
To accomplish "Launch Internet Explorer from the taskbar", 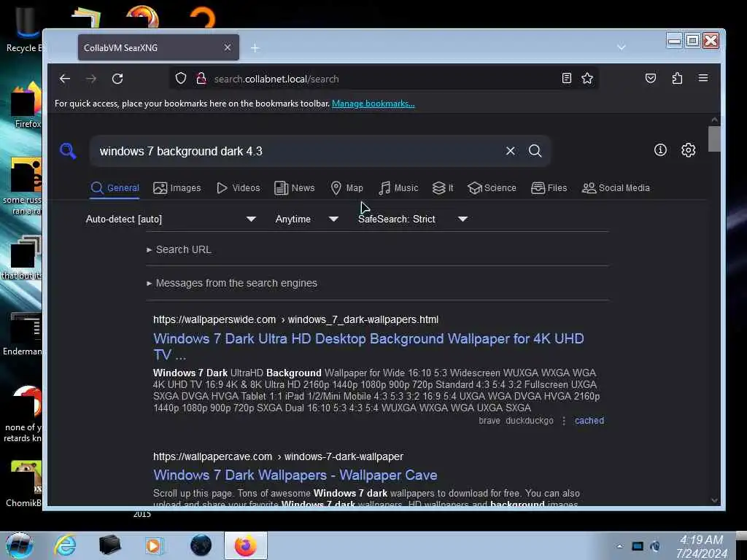I will coord(65,545).
